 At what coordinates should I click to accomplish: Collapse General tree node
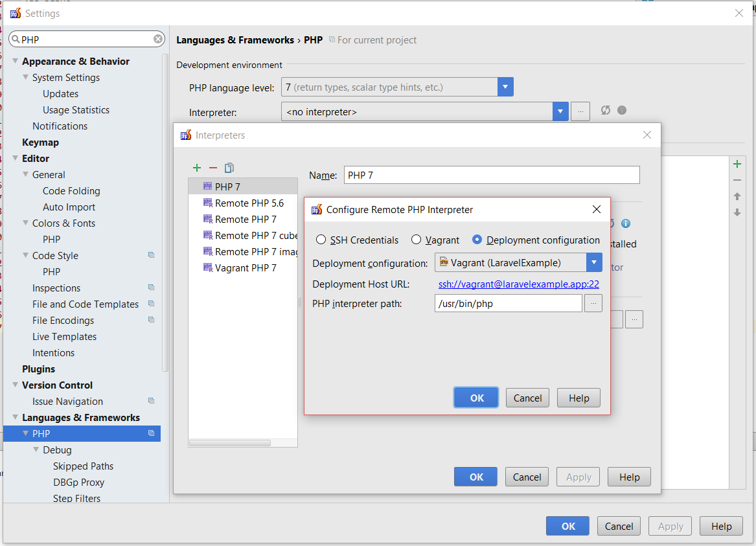25,174
